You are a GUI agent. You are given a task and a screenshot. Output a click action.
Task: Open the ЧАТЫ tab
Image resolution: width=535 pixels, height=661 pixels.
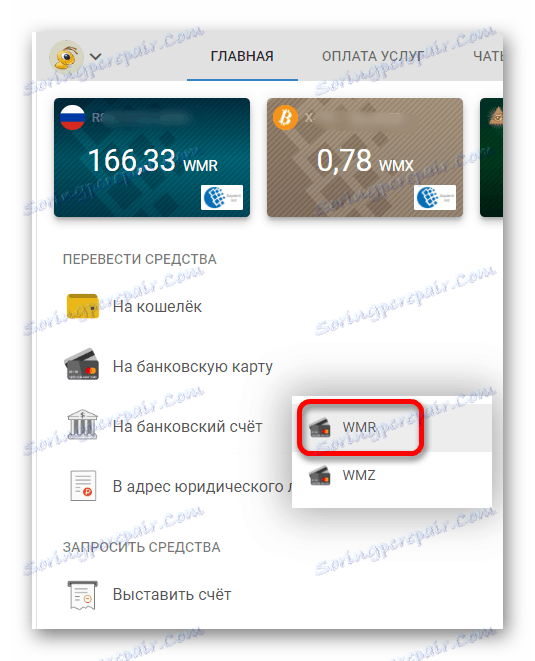pos(487,56)
